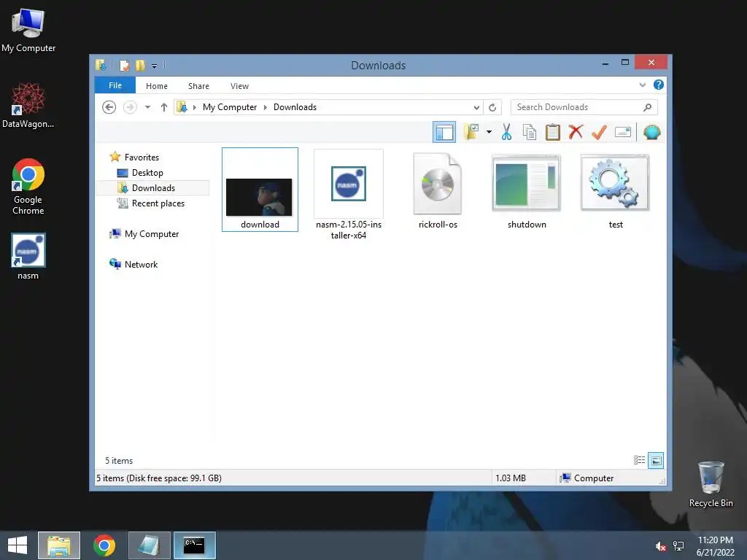This screenshot has height=560, width=747.
Task: Select Recent places in navigation pane
Action: (158, 203)
